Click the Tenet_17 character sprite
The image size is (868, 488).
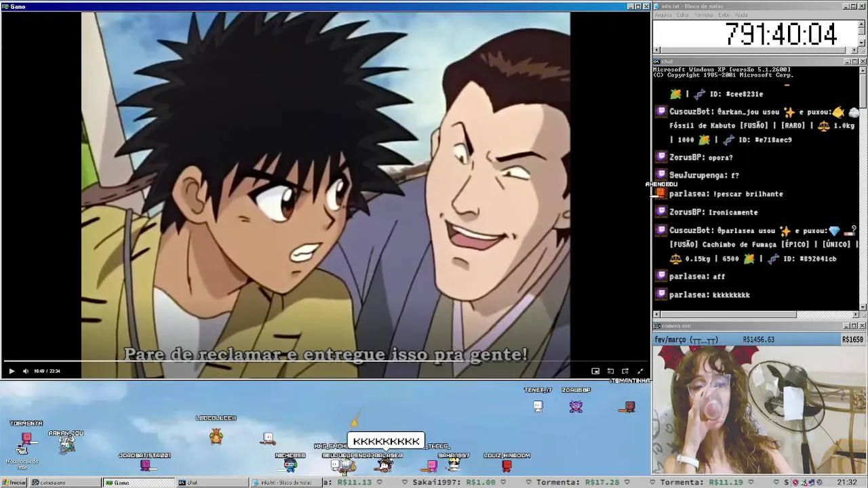click(x=538, y=406)
